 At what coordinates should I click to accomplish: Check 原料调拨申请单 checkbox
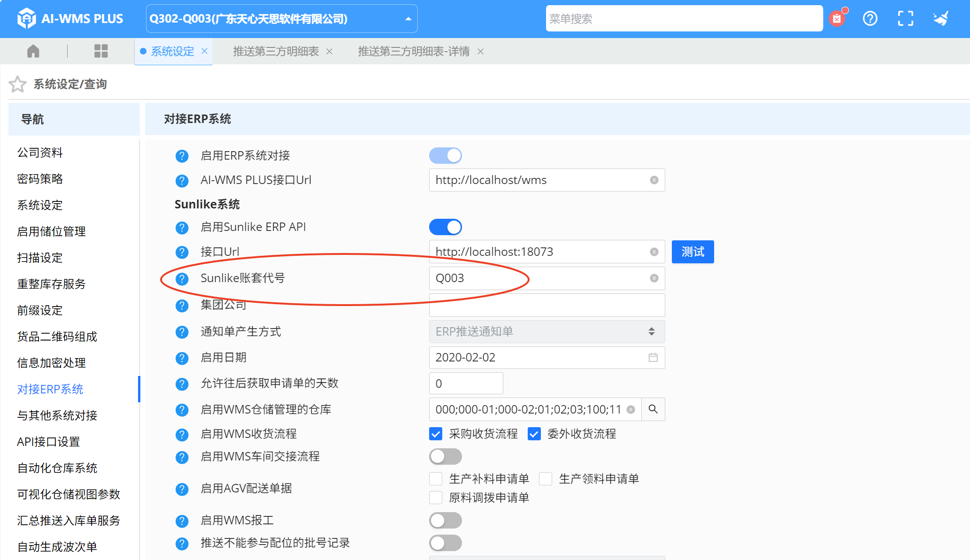click(x=436, y=498)
